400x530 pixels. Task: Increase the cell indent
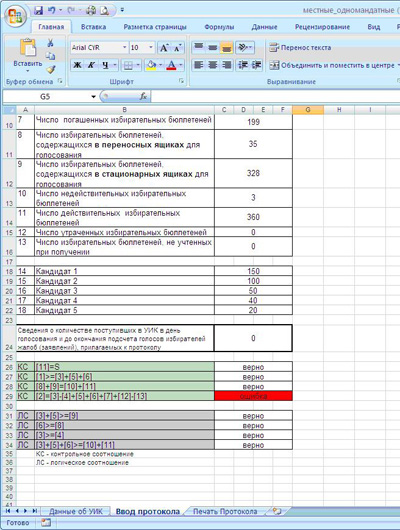(x=256, y=65)
